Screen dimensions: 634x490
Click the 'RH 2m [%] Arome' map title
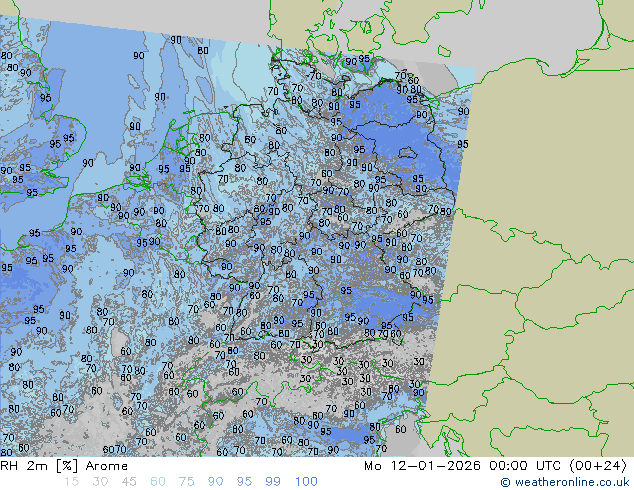pos(64,466)
